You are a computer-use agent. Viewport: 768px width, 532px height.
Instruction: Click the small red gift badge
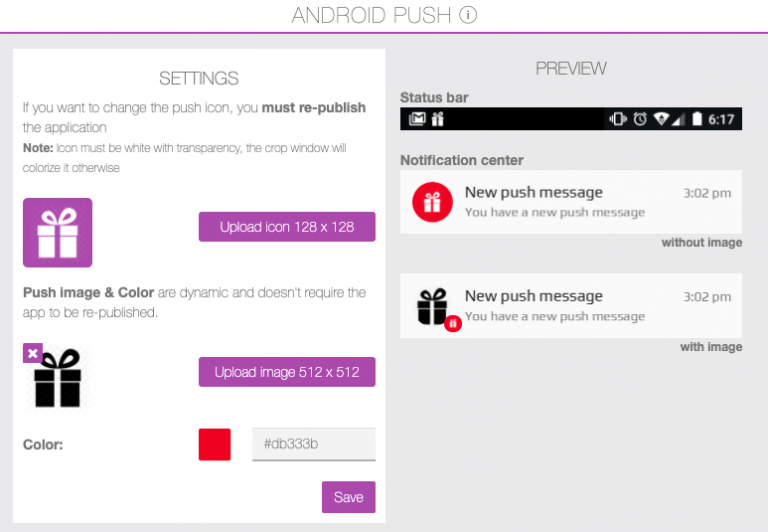coord(453,323)
